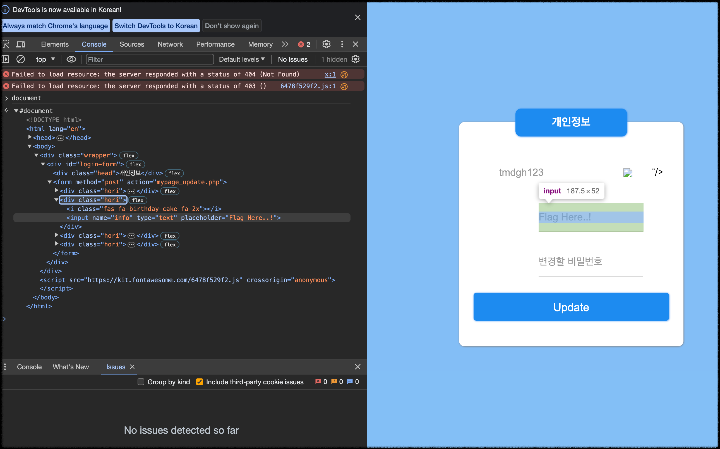The image size is (720, 449).
Task: Click red error icon of the 404 message
Action: [6, 74]
